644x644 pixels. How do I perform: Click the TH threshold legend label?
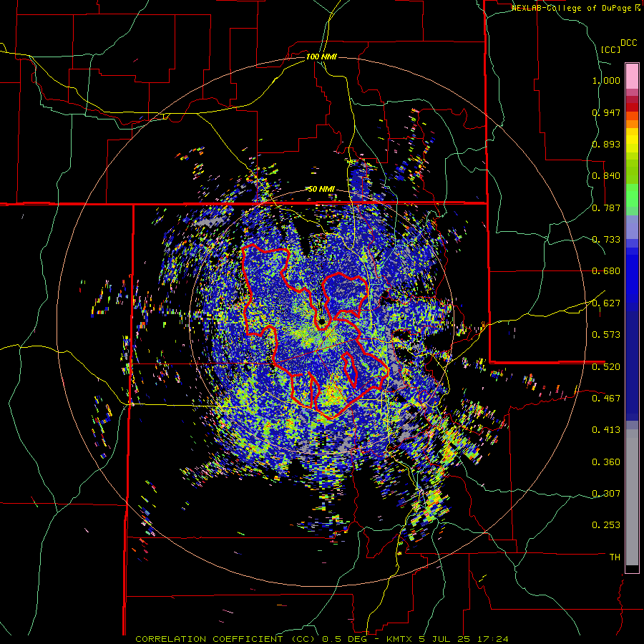point(615,557)
